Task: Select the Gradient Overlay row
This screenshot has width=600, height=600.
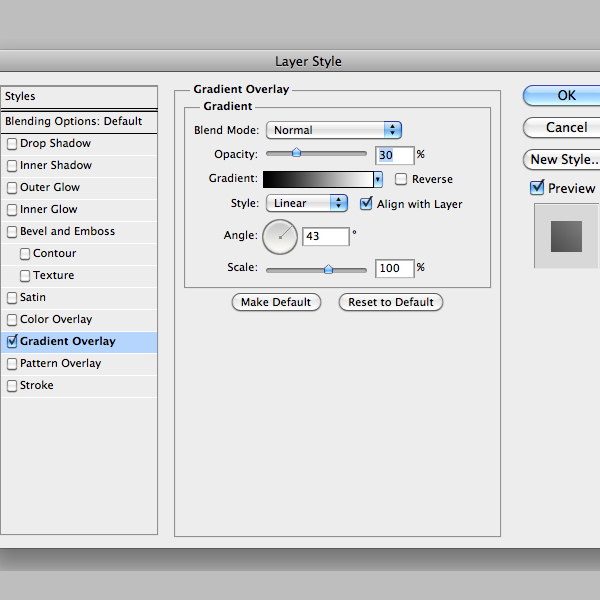Action: pos(79,342)
